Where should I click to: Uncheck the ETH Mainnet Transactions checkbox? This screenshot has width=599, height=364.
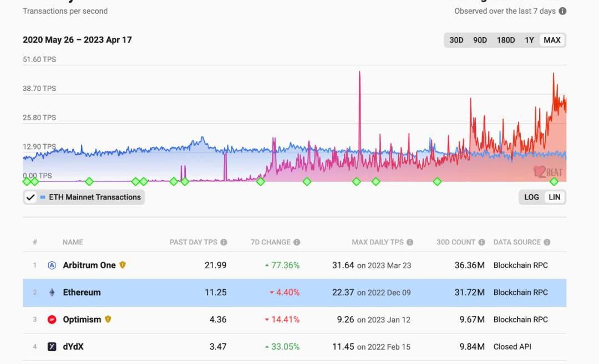(31, 197)
